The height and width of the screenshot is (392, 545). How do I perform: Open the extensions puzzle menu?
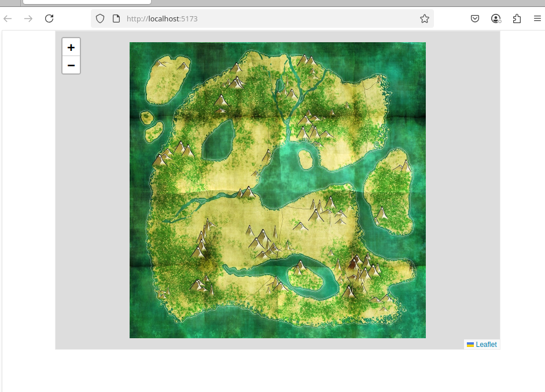(517, 19)
